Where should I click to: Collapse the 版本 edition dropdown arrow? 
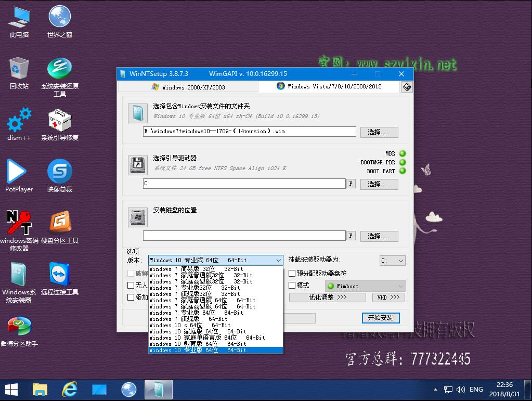tap(279, 260)
